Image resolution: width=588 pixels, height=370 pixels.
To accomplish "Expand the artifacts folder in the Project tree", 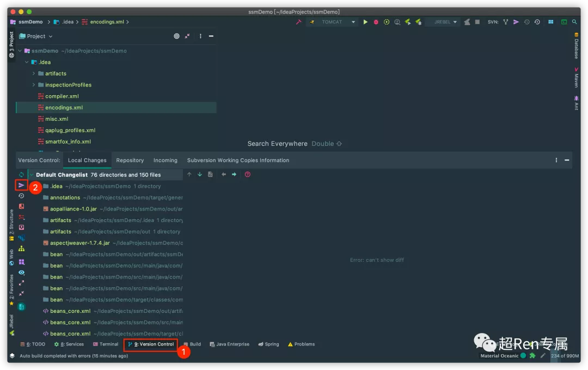I will tap(34, 73).
